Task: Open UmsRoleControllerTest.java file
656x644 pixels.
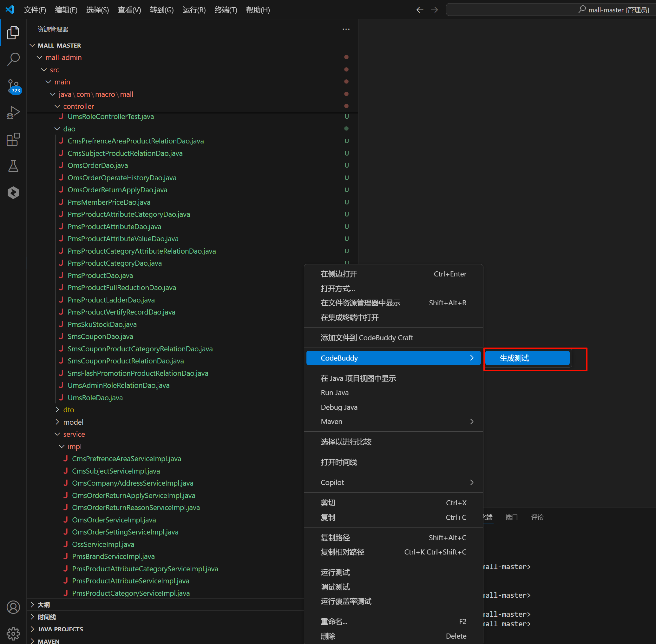Action: (192, 117)
